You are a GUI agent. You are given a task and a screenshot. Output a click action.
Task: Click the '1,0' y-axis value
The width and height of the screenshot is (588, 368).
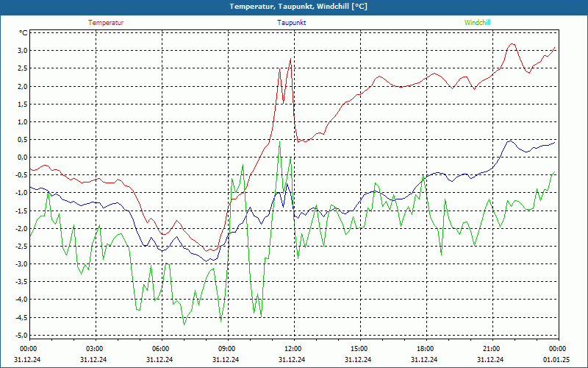(23, 121)
